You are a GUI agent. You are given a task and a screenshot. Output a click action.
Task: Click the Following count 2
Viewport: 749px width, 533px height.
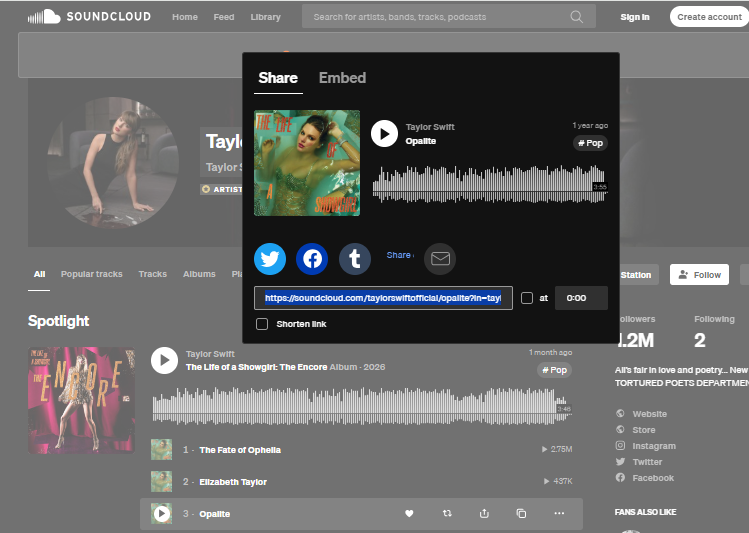700,340
